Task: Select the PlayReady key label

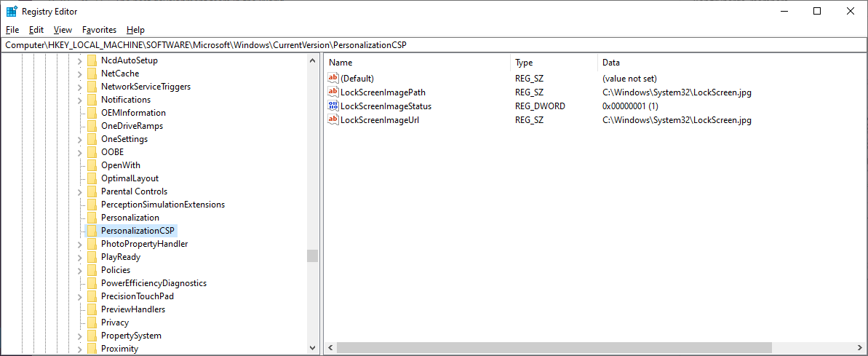Action: (121, 257)
